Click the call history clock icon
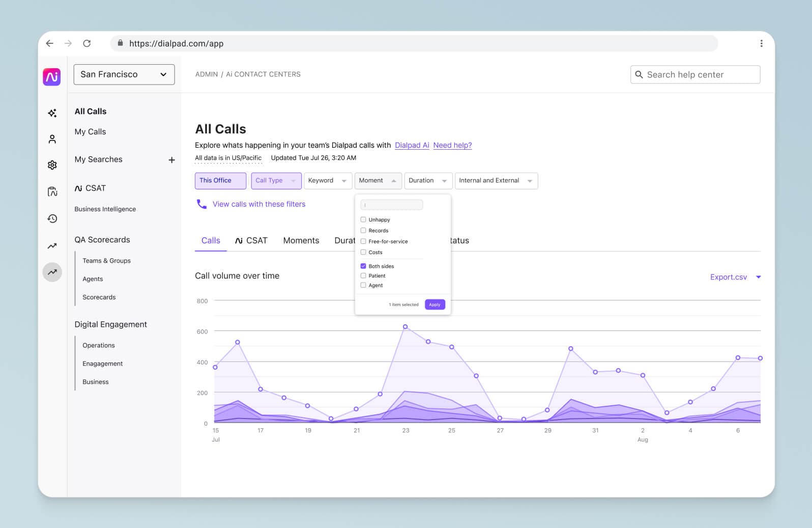The height and width of the screenshot is (528, 812). (52, 218)
